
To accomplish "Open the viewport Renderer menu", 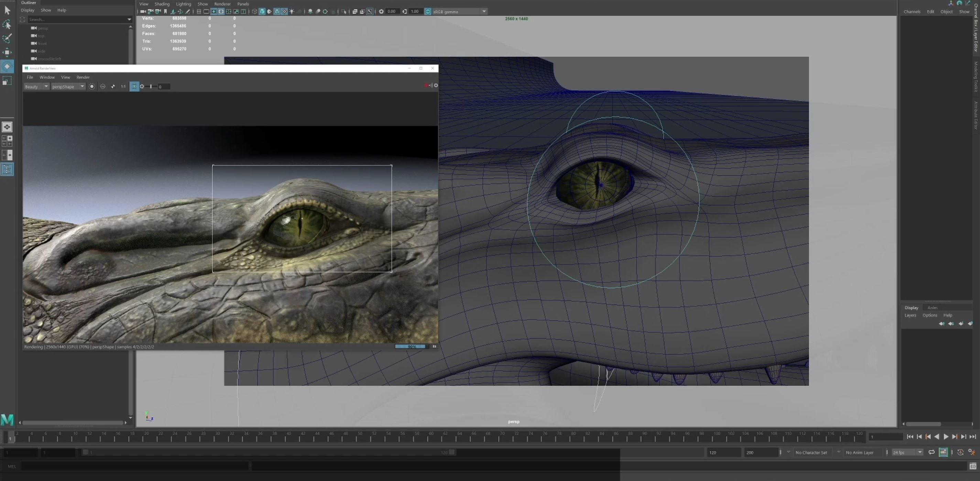I will 222,4.
